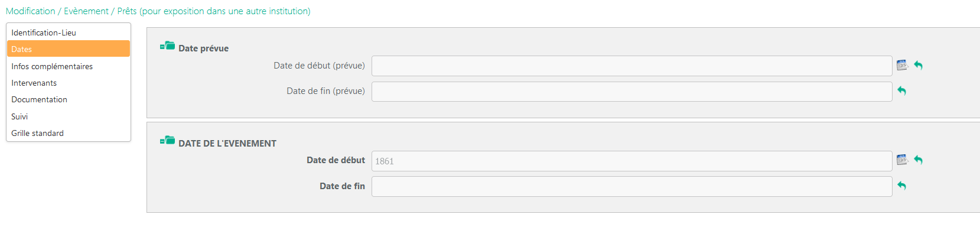Show the Suivi section

point(19,116)
